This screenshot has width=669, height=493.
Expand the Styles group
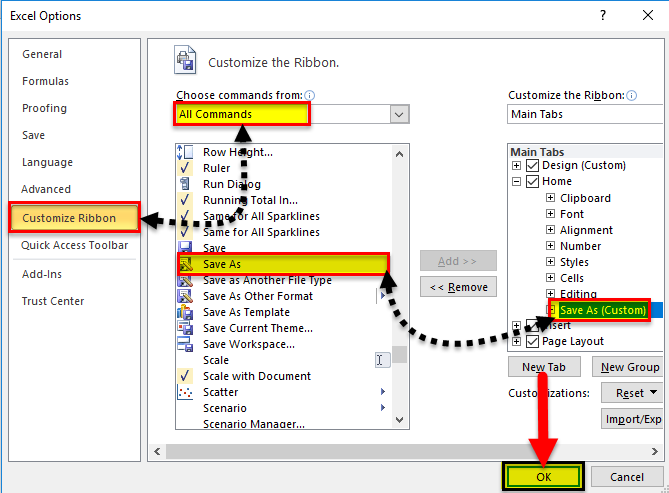(550, 262)
